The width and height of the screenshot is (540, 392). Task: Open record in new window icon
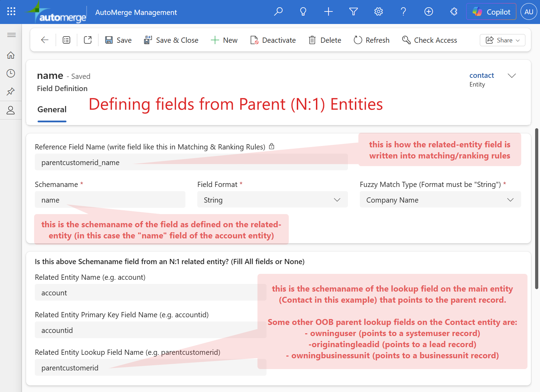pos(88,40)
